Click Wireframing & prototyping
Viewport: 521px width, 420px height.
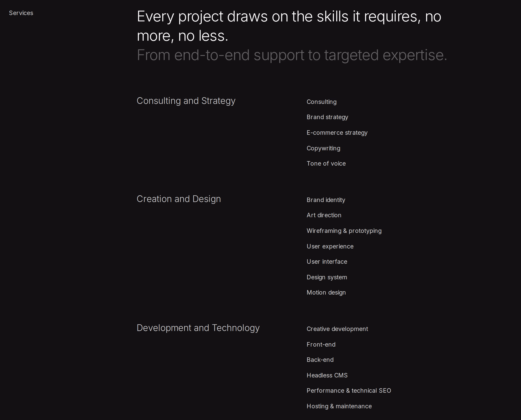point(344,231)
